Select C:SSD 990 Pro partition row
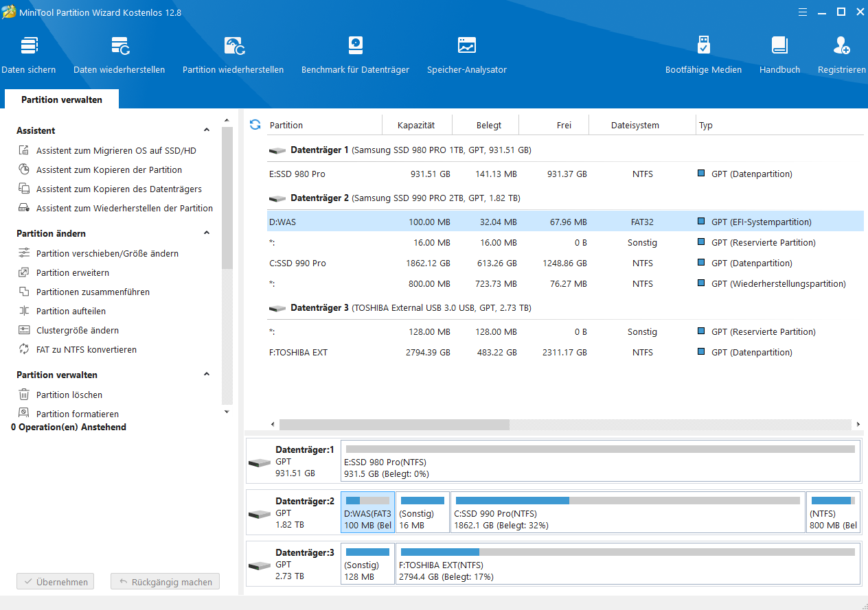This screenshot has height=610, width=868. pos(565,263)
